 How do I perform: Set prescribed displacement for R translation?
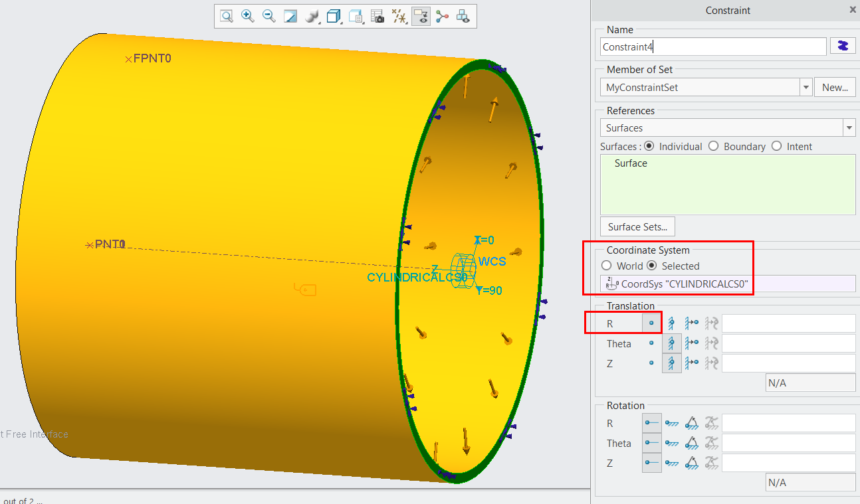pyautogui.click(x=691, y=323)
